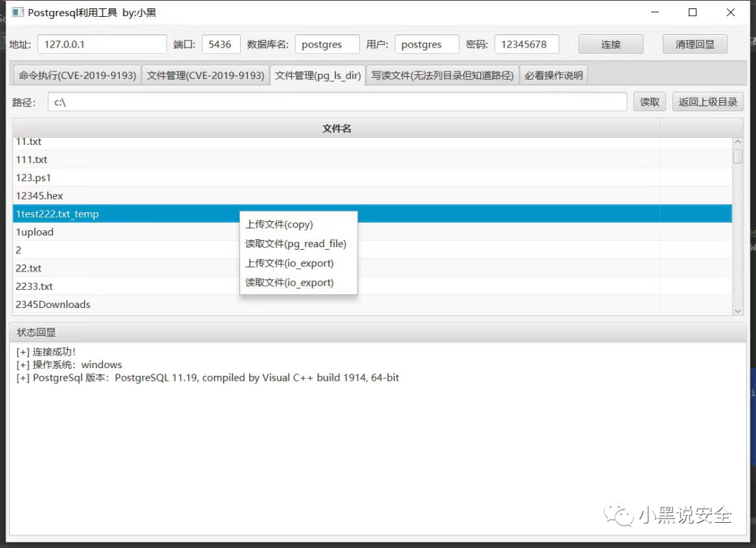The width and height of the screenshot is (756, 548).
Task: Open the 命令执行(CVE-2019-9193) tab
Action: click(x=77, y=76)
